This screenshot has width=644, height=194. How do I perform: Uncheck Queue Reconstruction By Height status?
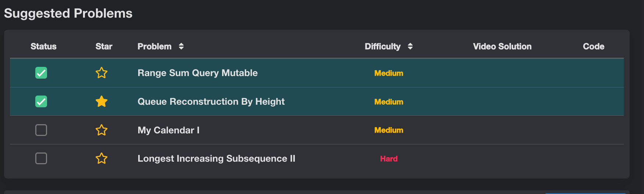[41, 101]
